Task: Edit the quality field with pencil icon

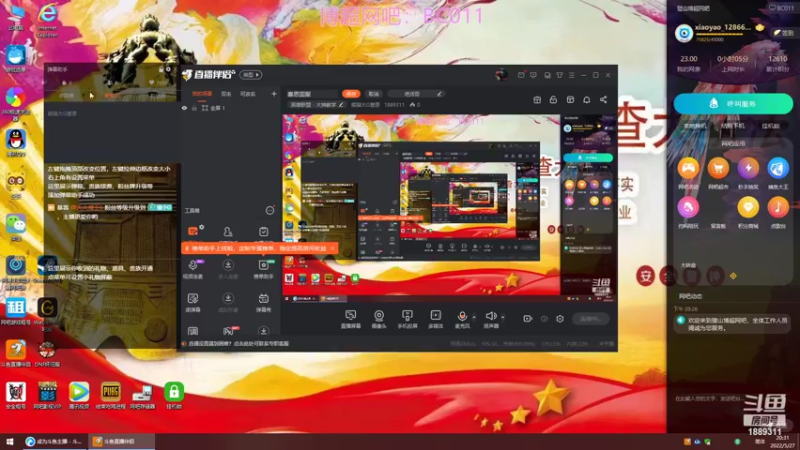Action: click(415, 94)
